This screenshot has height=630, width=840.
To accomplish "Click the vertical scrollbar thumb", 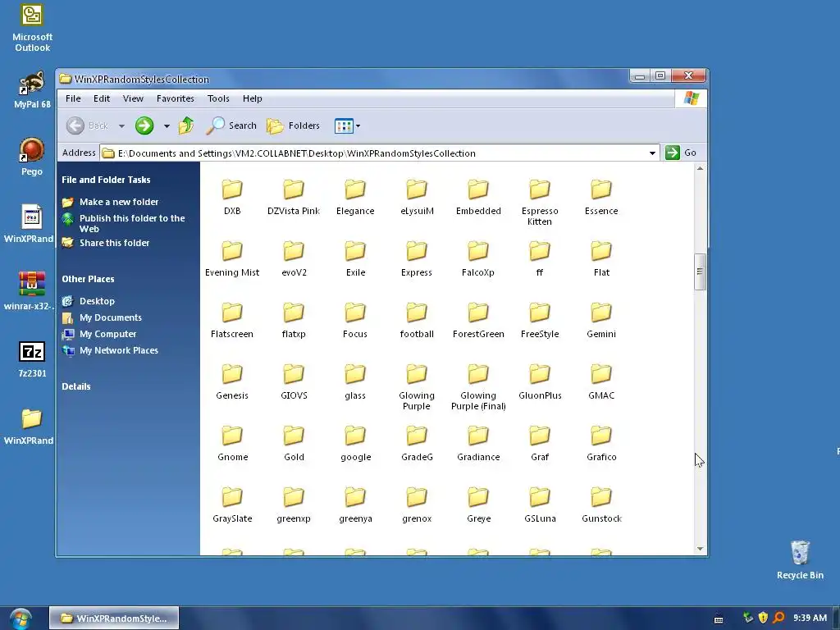I will click(700, 272).
